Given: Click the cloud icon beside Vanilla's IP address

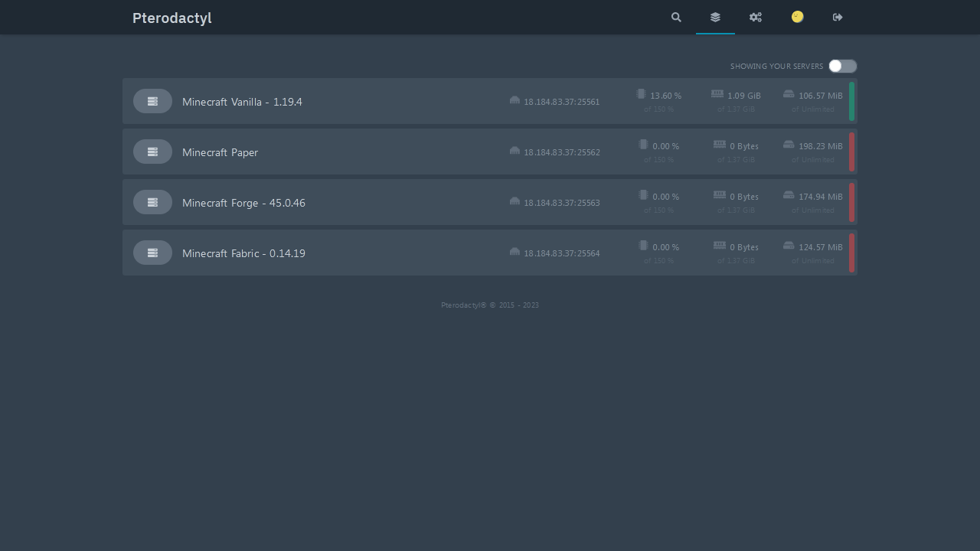Looking at the screenshot, I should click(x=514, y=100).
